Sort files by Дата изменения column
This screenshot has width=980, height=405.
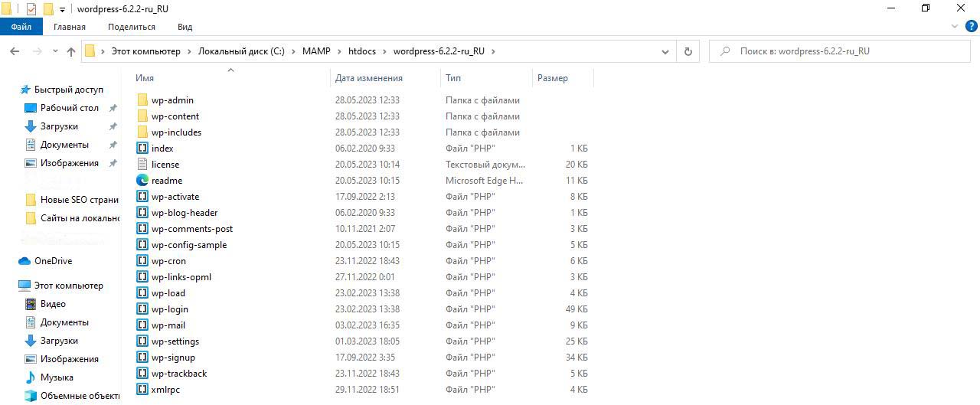pyautogui.click(x=368, y=78)
